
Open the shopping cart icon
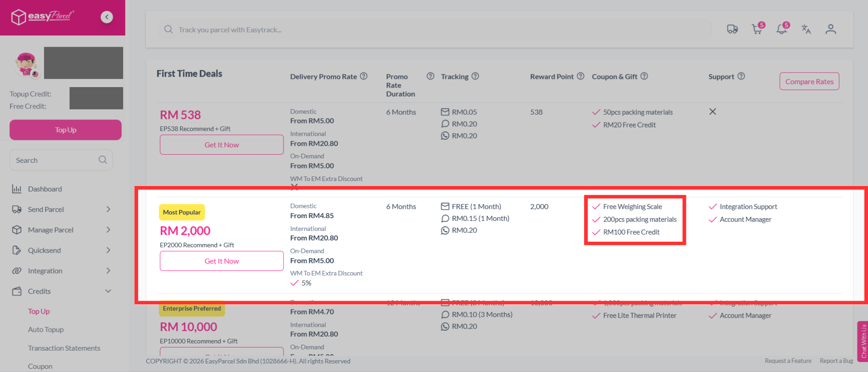point(757,29)
